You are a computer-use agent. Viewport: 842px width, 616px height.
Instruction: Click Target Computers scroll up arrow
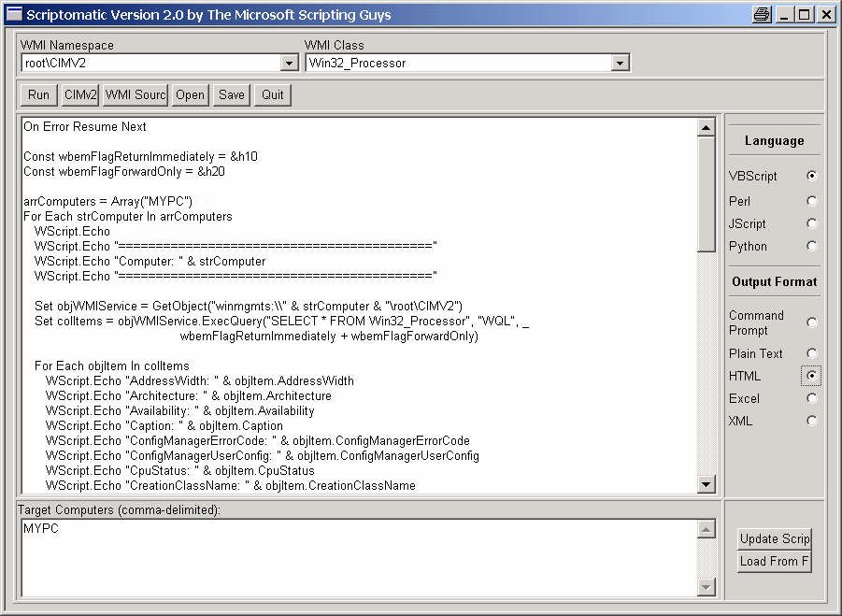coord(706,529)
